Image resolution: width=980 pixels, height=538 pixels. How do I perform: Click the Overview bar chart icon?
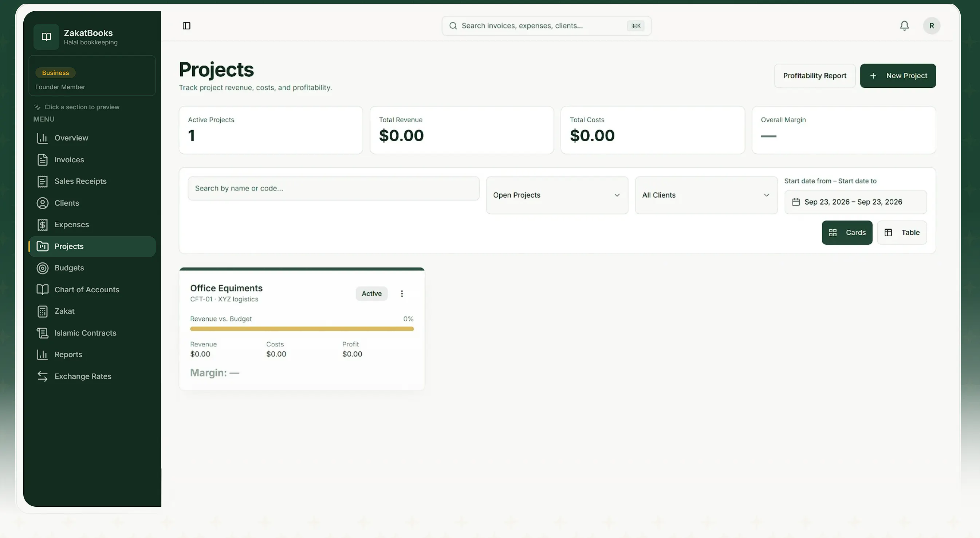point(42,138)
